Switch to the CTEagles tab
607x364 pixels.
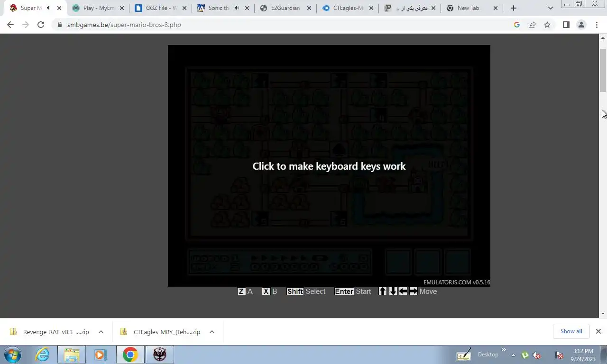[348, 8]
